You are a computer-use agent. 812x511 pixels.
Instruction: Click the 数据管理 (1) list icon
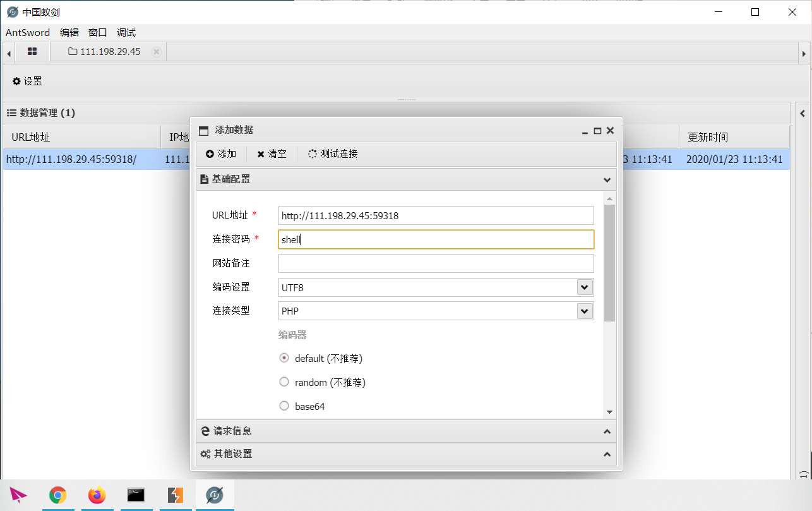11,112
